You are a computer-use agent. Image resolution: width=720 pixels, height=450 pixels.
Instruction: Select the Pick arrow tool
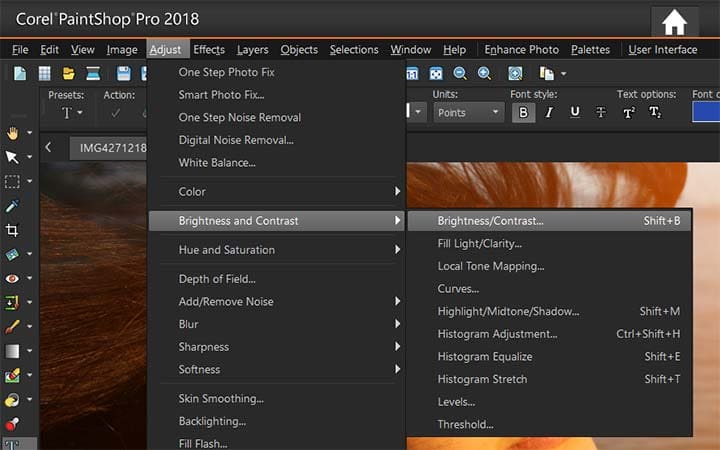click(x=12, y=157)
